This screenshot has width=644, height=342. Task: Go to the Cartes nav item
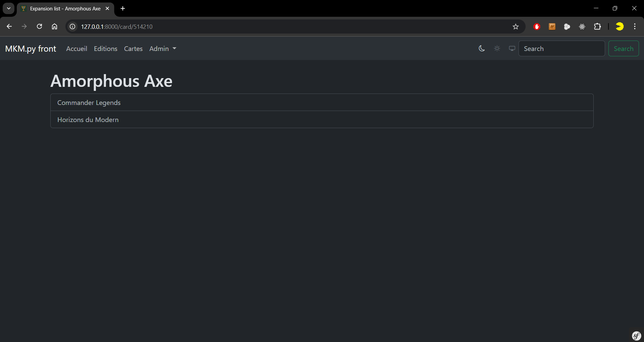coord(133,49)
